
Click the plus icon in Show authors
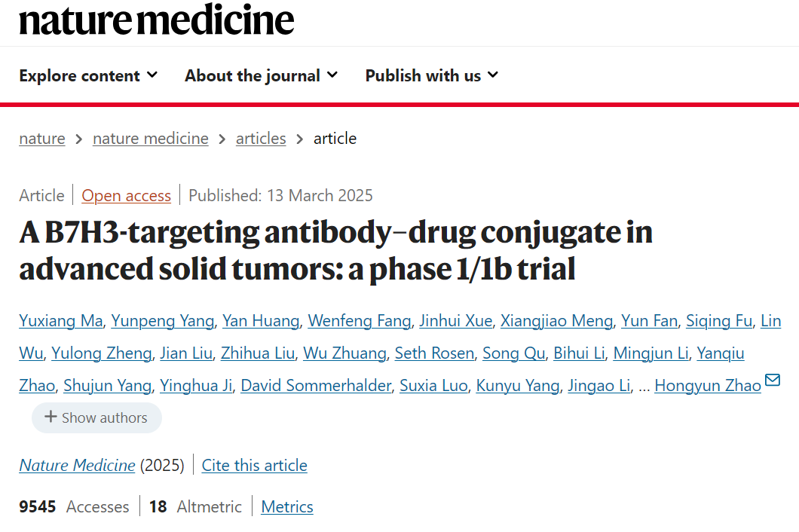51,417
